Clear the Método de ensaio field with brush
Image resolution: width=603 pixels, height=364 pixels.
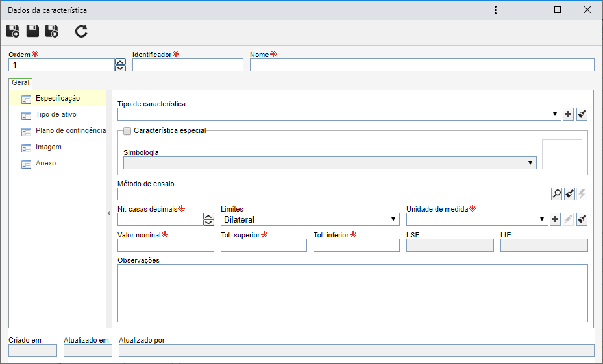pyautogui.click(x=569, y=194)
